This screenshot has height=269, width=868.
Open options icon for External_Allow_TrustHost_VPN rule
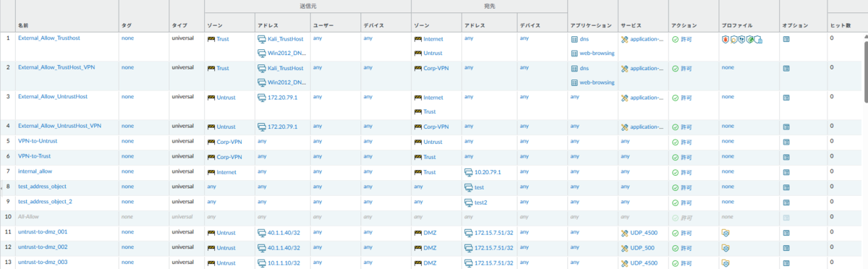coord(786,68)
